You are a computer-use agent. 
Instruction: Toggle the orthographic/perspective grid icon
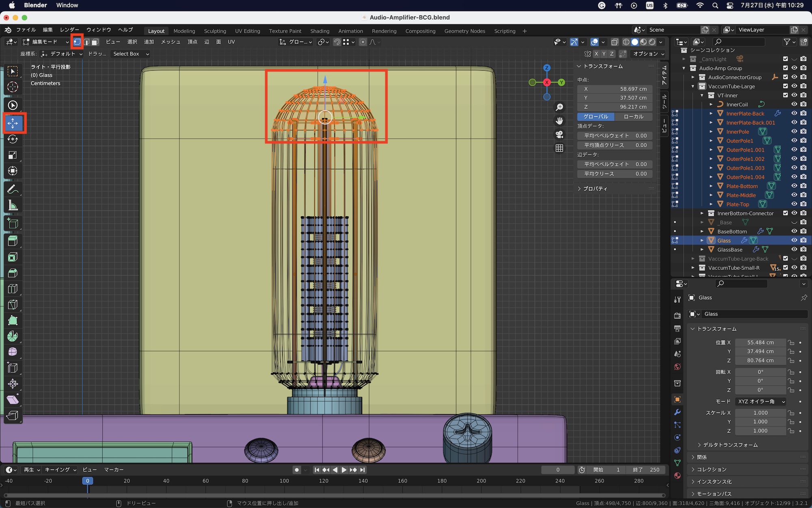(559, 148)
